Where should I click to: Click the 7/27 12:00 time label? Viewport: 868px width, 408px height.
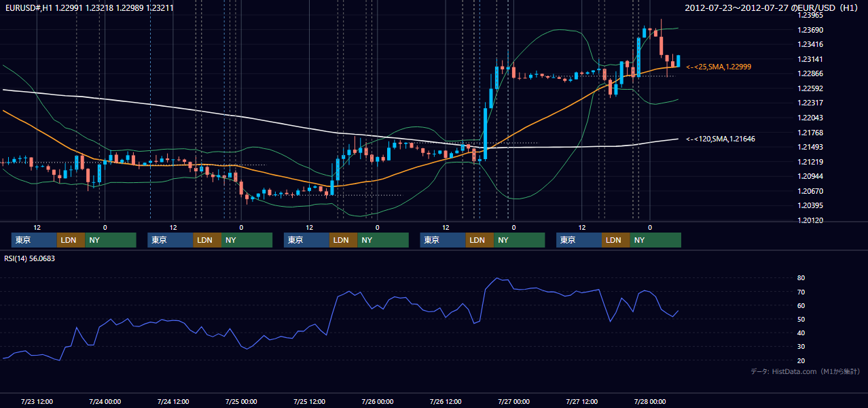pyautogui.click(x=581, y=401)
